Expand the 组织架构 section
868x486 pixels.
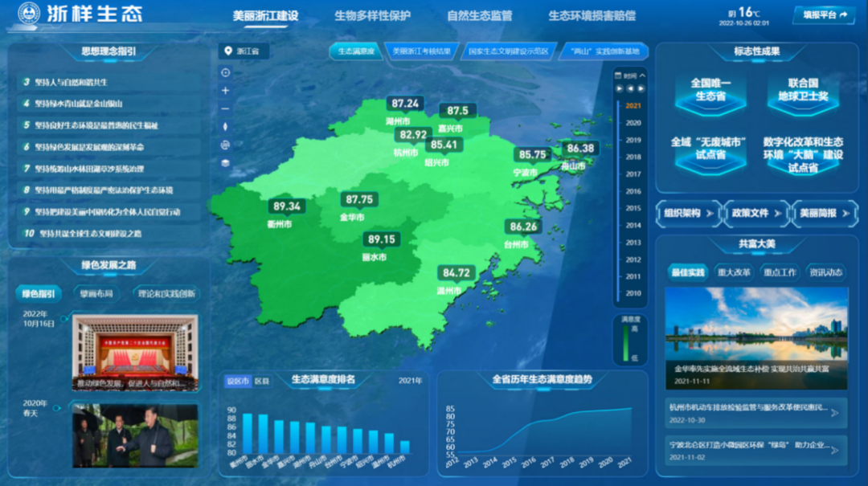(688, 213)
